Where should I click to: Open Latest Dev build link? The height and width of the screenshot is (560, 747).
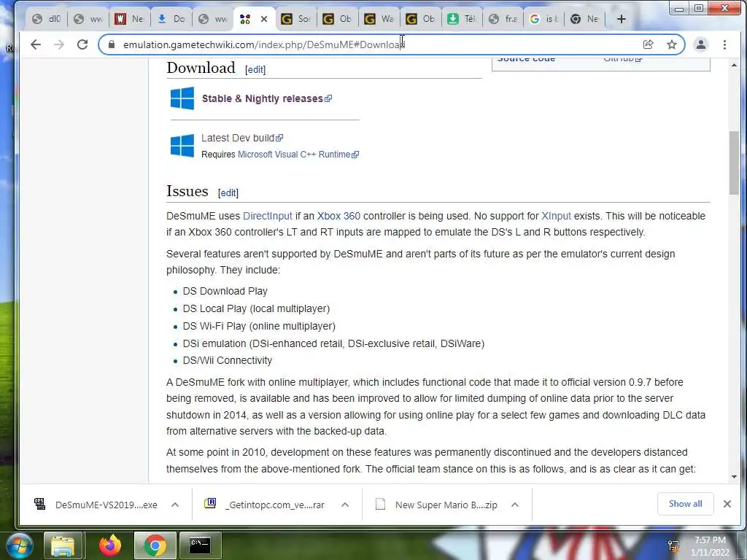[242, 138]
